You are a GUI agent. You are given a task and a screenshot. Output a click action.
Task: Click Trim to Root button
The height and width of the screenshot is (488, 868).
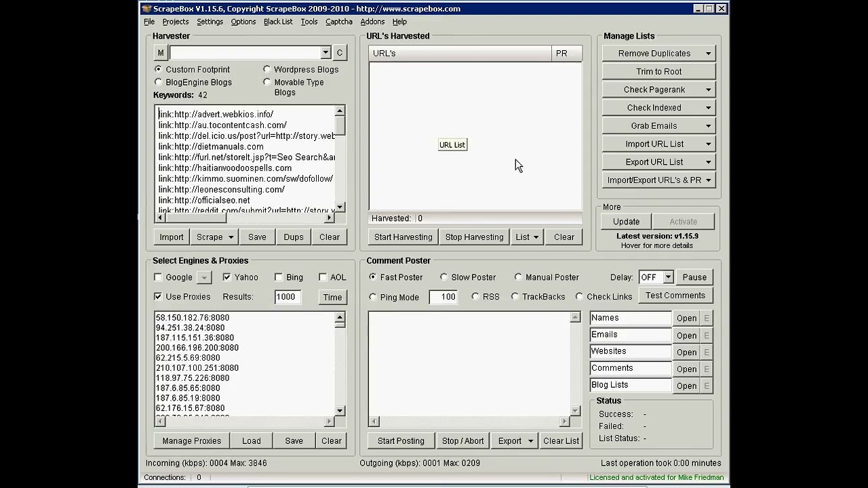(x=659, y=71)
